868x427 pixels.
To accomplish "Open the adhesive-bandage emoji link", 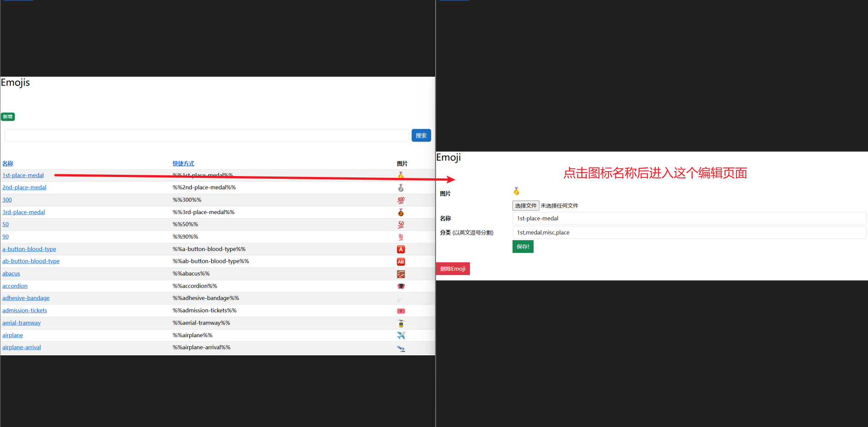I will click(x=26, y=298).
